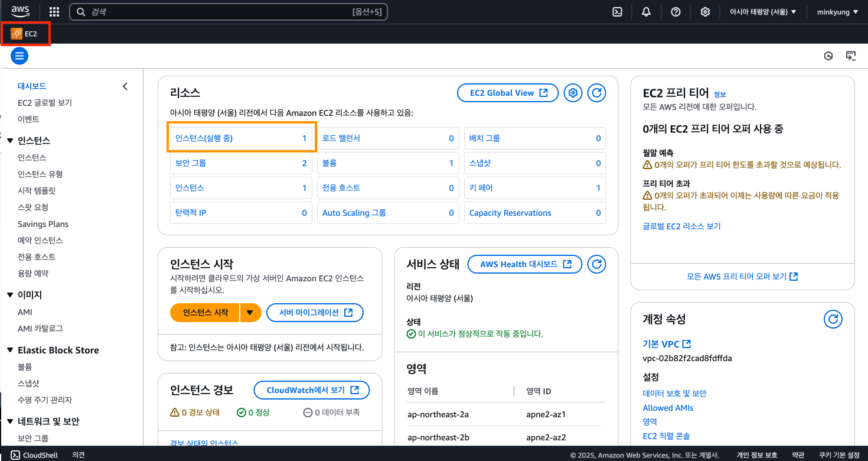Click 데이터 보호 및 보안 link

point(674,394)
